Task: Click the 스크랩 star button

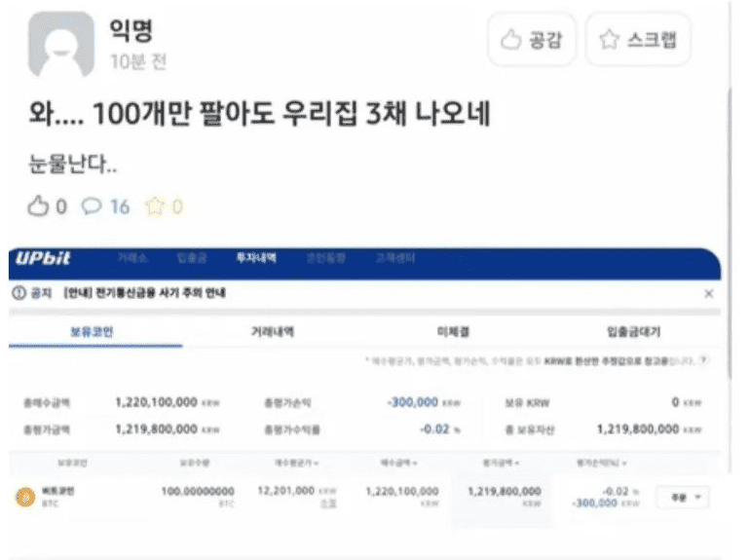Action: click(638, 40)
